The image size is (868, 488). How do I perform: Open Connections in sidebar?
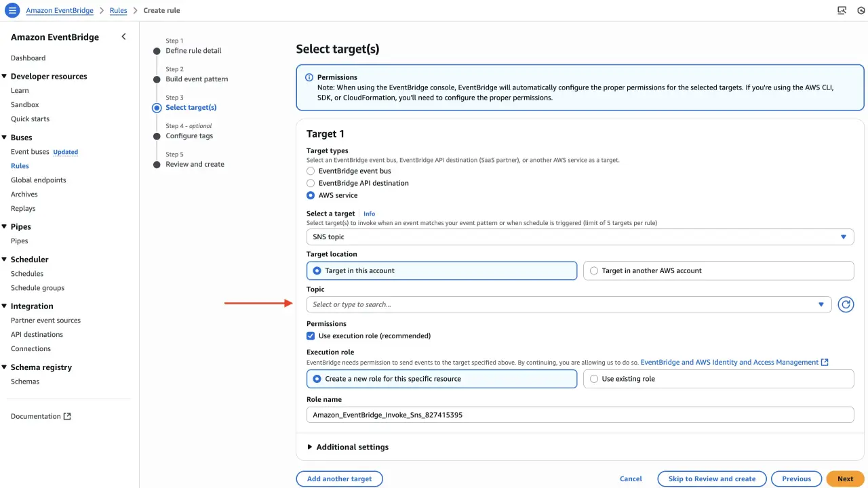tap(31, 349)
